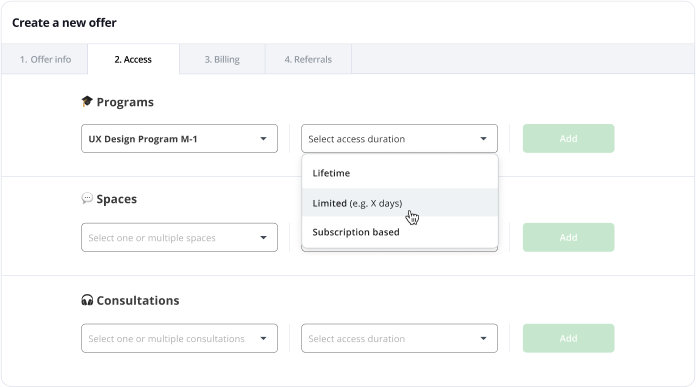Choose the Lifetime access option
Viewport: 696px width, 387px height.
point(399,173)
